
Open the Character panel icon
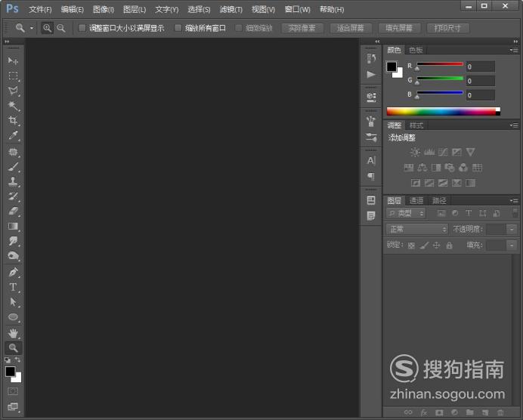click(x=371, y=161)
